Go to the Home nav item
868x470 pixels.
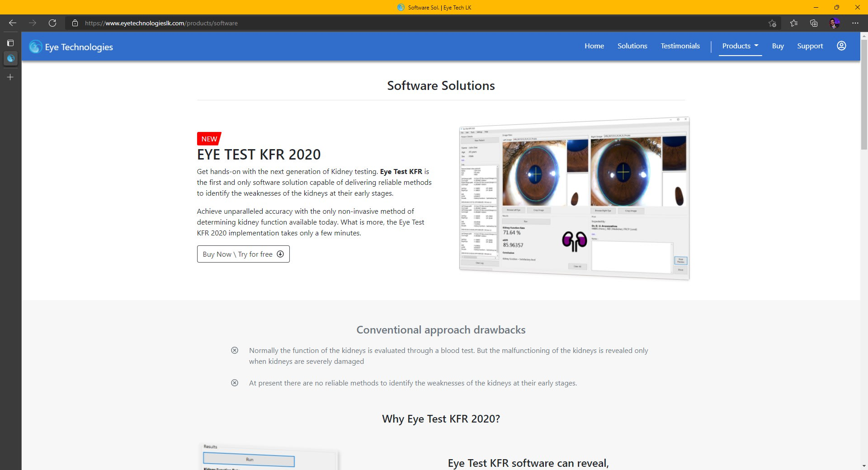[594, 46]
